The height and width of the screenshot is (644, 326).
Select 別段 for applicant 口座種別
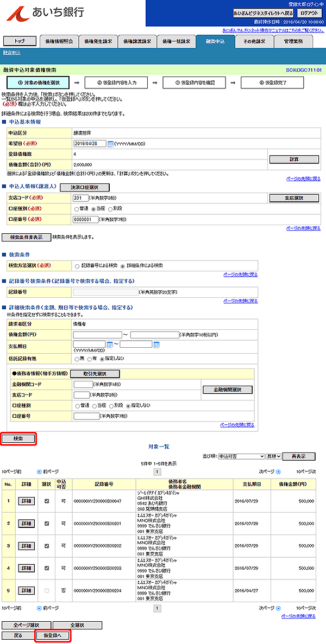click(110, 209)
